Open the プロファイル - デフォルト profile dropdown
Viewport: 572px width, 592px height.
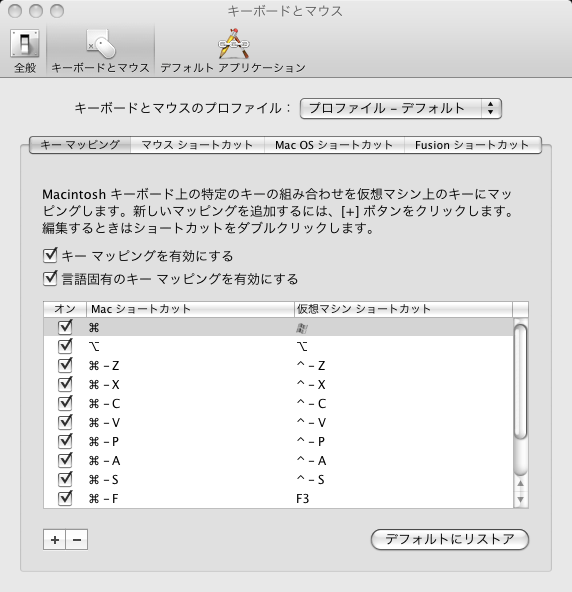[x=401, y=109]
